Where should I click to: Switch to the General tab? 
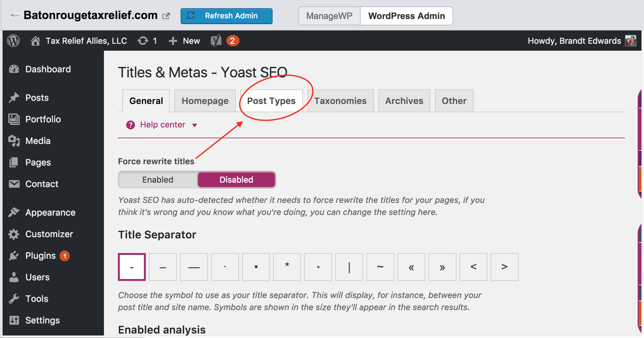click(x=146, y=101)
